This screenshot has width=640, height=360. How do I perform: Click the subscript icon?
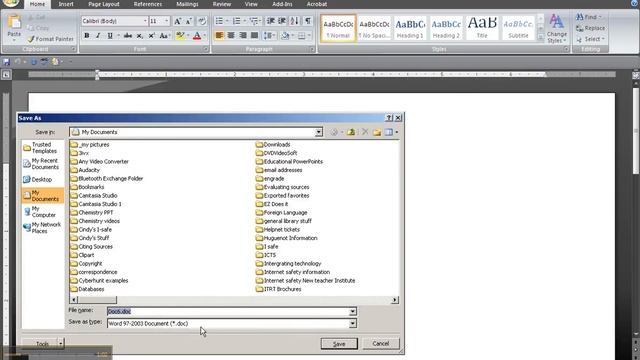click(x=140, y=36)
